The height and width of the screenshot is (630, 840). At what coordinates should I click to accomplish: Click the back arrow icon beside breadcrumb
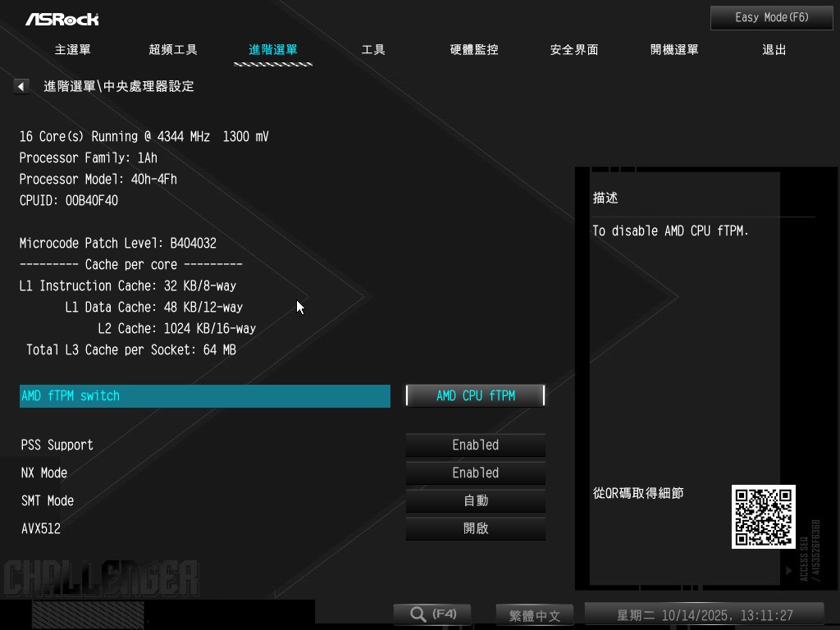[21, 86]
